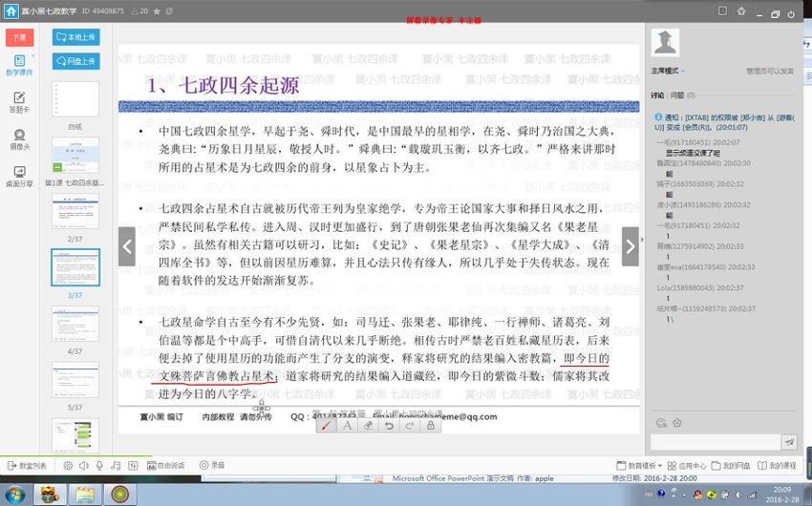Select slide thumbnail 5/37
The width and height of the screenshot is (812, 506).
coord(75,380)
